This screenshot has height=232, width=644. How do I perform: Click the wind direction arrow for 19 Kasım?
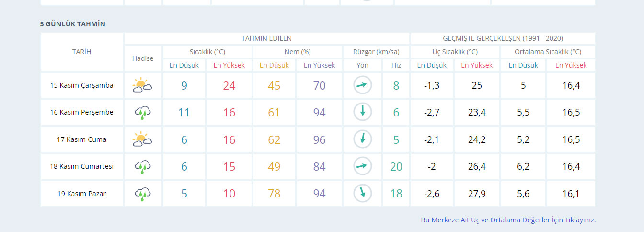coord(362,194)
